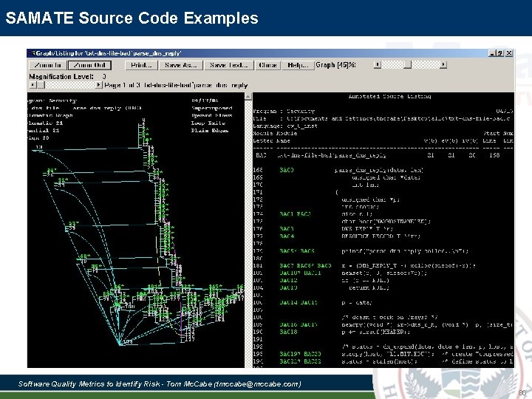Click the 'Loop Exits' legend entry
The image size is (532, 399).
(x=208, y=123)
